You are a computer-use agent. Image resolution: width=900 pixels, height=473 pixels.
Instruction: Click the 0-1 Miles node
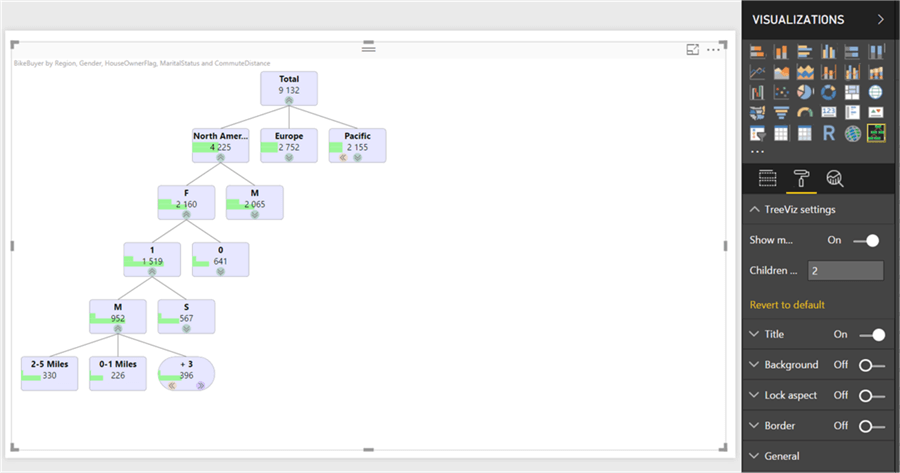(118, 374)
